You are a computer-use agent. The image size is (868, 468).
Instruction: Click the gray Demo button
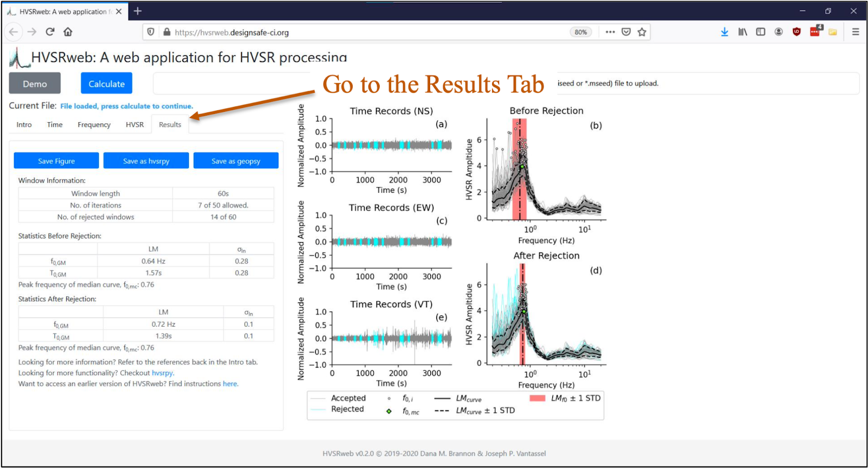click(35, 84)
